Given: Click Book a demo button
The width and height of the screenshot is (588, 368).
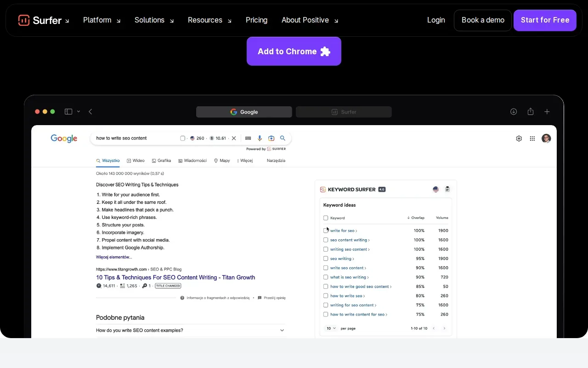Looking at the screenshot, I should coord(483,20).
